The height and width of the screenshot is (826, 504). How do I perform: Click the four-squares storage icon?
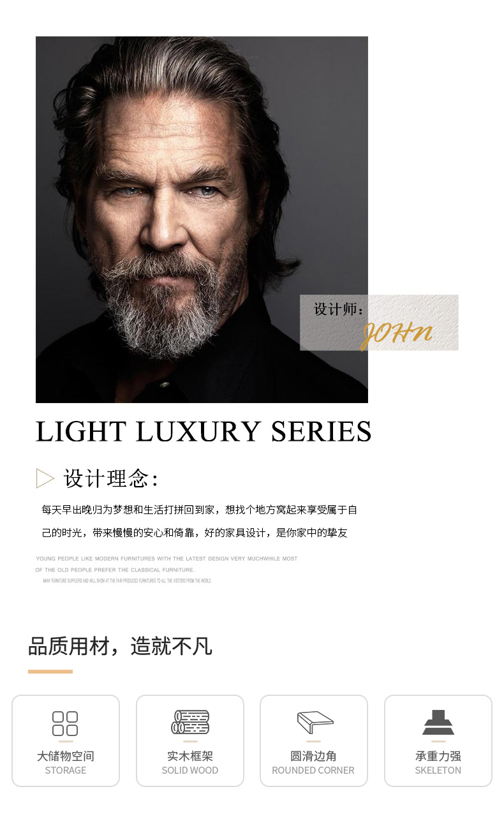coord(65,723)
